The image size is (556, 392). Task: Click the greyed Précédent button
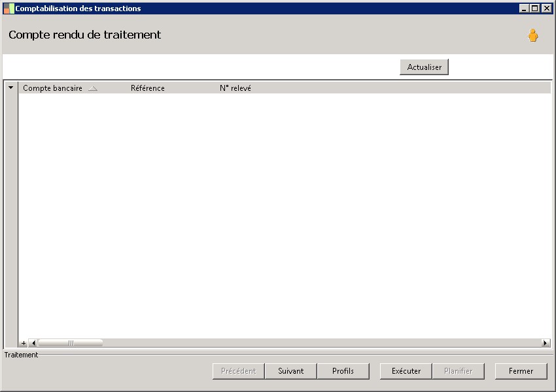tap(238, 371)
